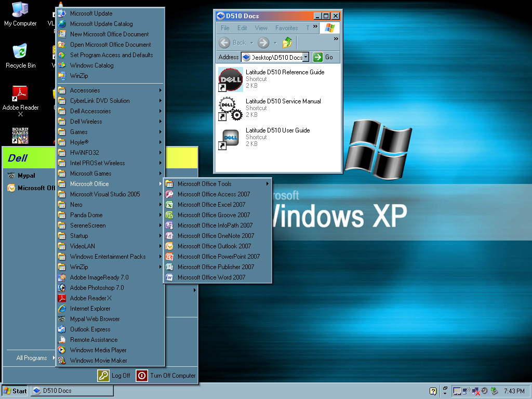Open Microsoft Office InfoPath 2007
The height and width of the screenshot is (399, 532).
click(x=218, y=225)
